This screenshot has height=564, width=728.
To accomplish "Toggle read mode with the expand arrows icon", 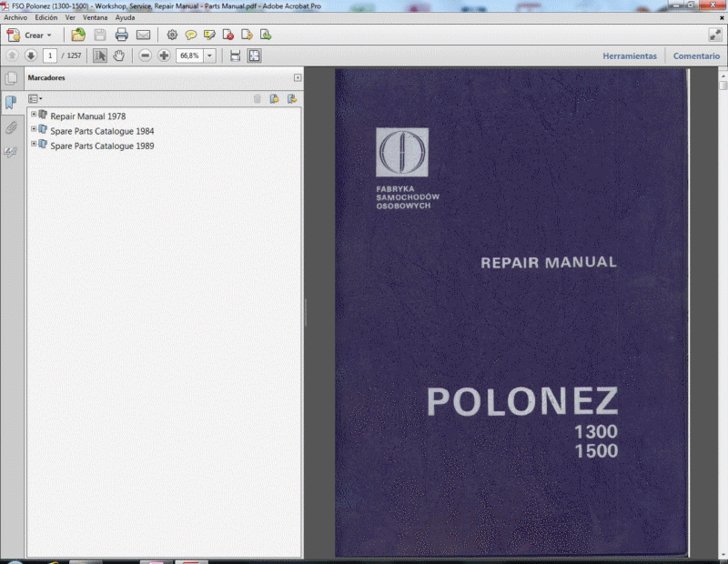I will (715, 35).
